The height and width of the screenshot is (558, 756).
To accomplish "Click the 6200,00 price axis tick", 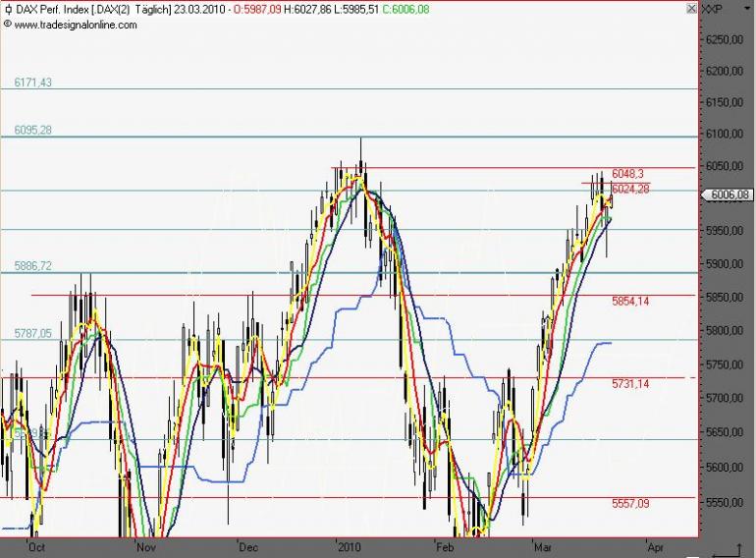I will (x=725, y=71).
